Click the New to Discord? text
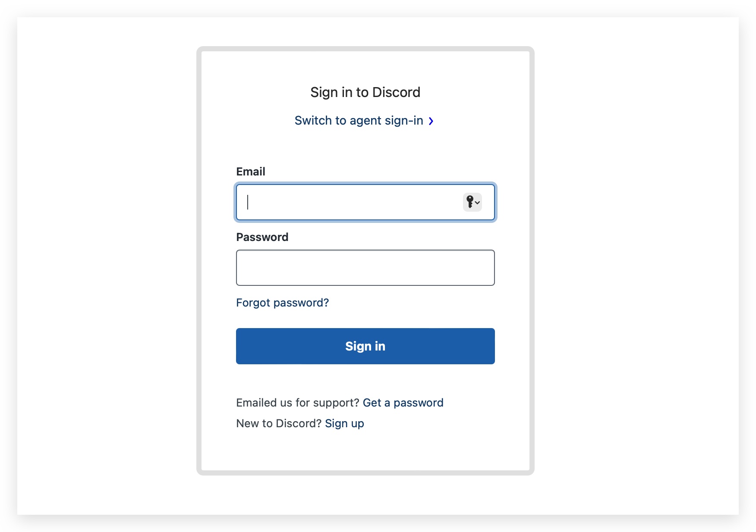The width and height of the screenshot is (756, 532). click(x=279, y=423)
